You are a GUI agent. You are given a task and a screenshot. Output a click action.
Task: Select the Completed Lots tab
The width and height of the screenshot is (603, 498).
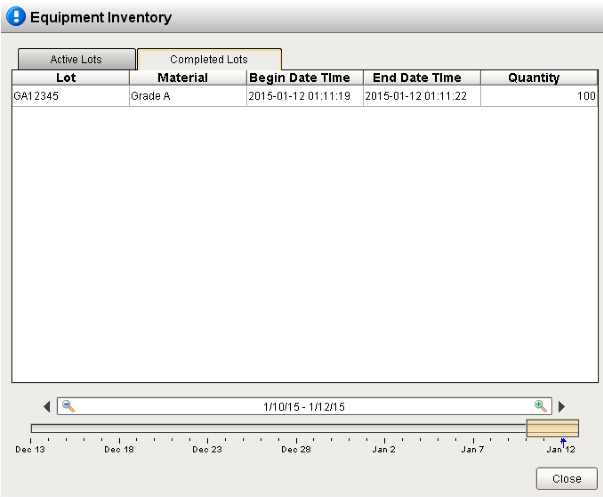pyautogui.click(x=209, y=60)
